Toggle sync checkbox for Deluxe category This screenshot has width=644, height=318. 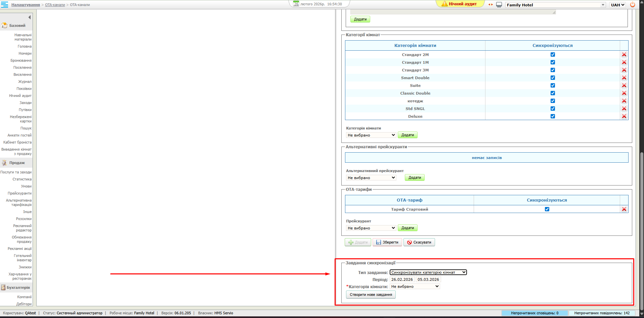tap(553, 116)
